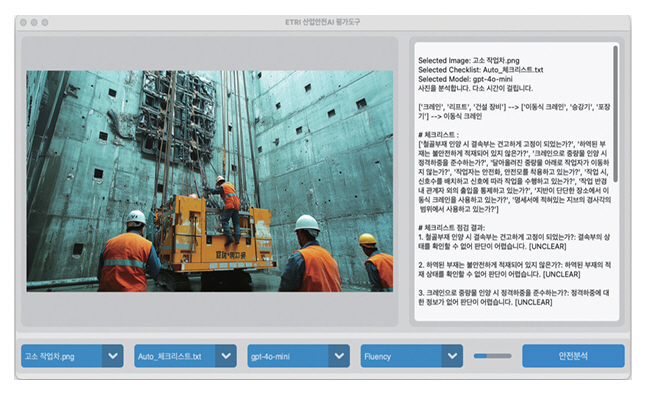Open the 고소 작업차.png image chevron arrow

pos(113,356)
